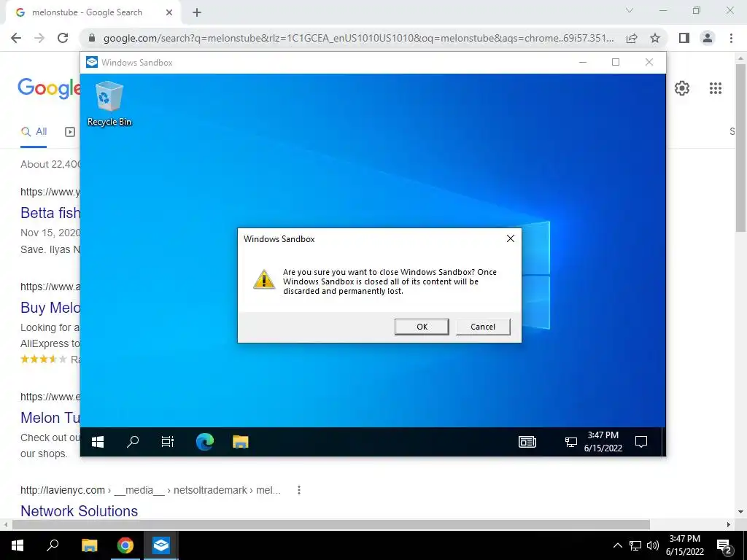Select the All search results tab
This screenshot has height=560, width=747.
tap(34, 132)
